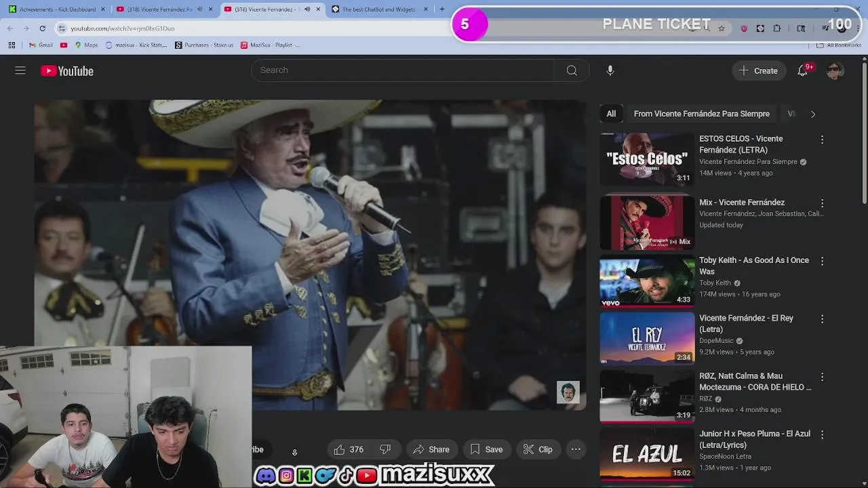Image resolution: width=868 pixels, height=488 pixels.
Task: Open the El Azul video thumbnail
Action: pos(647,454)
